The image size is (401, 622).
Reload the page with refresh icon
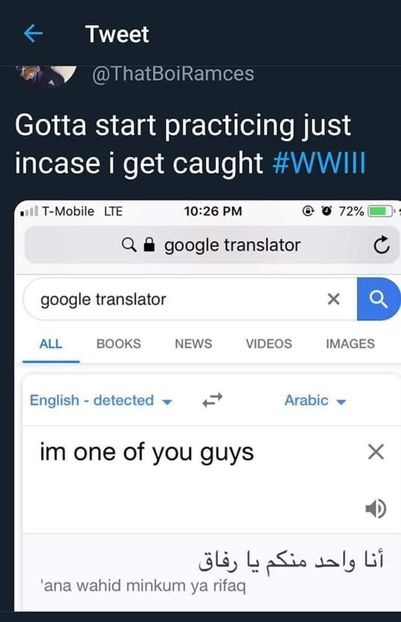click(x=382, y=245)
